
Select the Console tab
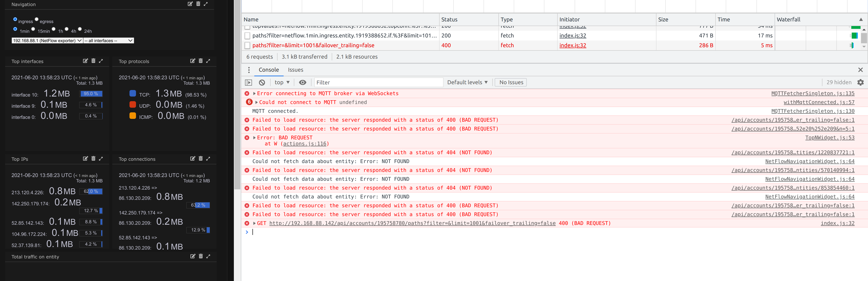pos(268,70)
